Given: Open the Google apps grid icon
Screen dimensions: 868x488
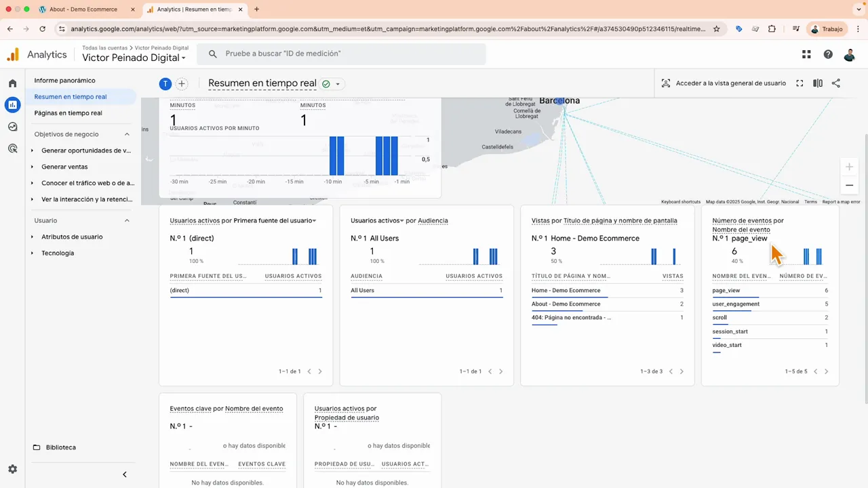Looking at the screenshot, I should (806, 54).
